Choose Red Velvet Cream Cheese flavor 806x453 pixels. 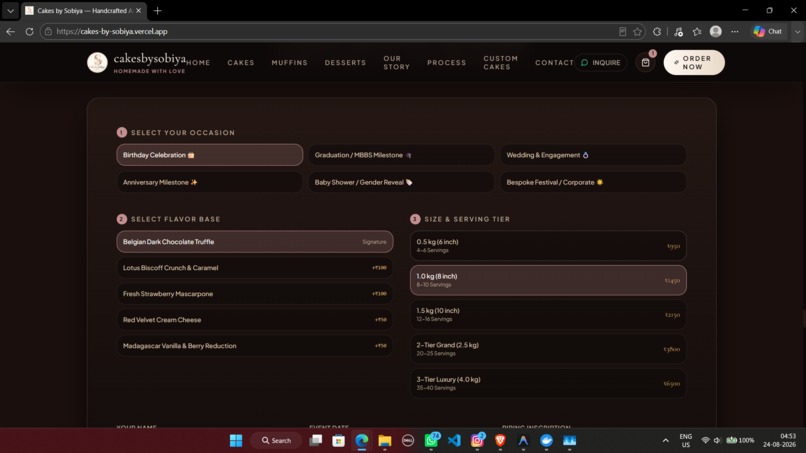point(255,320)
